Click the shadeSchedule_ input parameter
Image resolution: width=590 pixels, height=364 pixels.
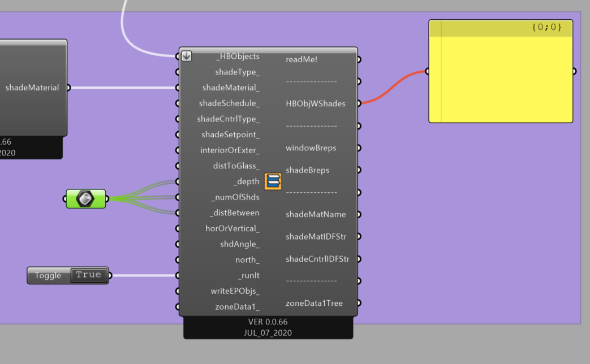coord(229,103)
